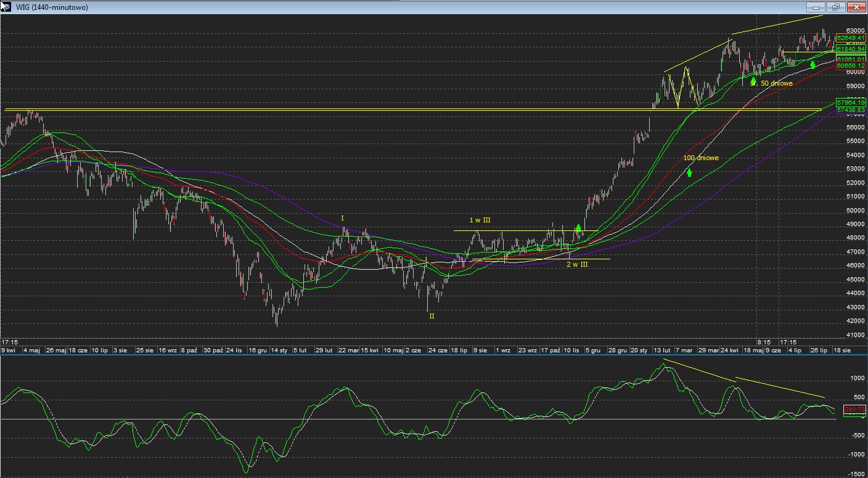868x478 pixels.
Task: Click the '100 dniowe' moving average label
Action: [701, 158]
